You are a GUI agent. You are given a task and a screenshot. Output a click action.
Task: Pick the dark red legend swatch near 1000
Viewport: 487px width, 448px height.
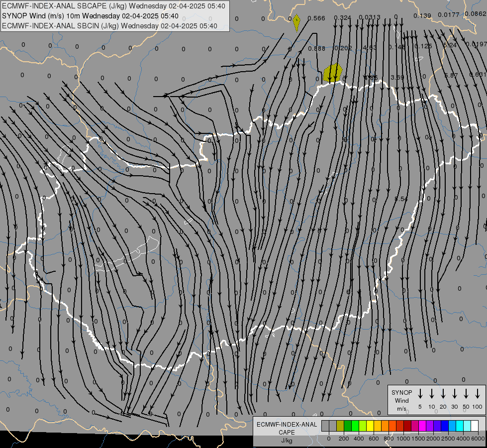407,426
